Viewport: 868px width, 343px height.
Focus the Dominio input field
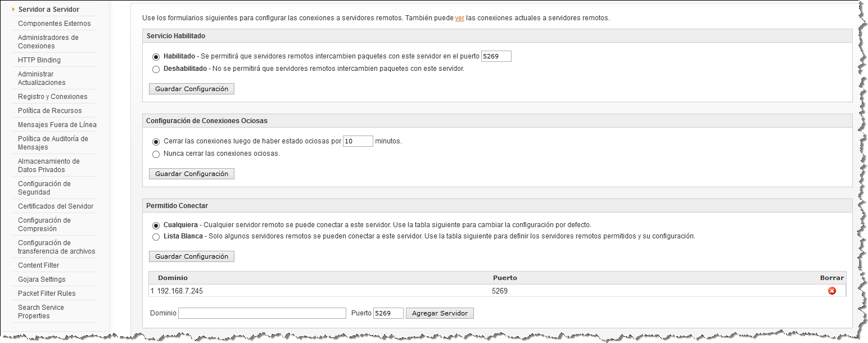click(x=262, y=313)
